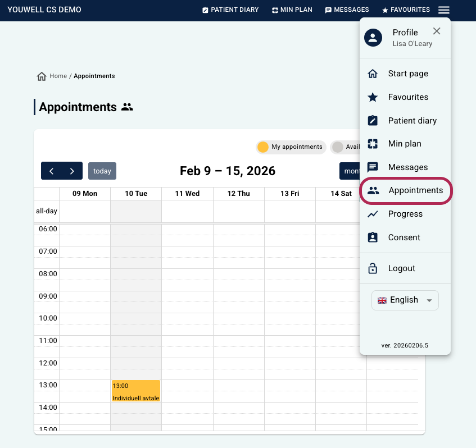Open the 13:00 Individuell avtale appointment
The image size is (476, 448).
pyautogui.click(x=136, y=391)
